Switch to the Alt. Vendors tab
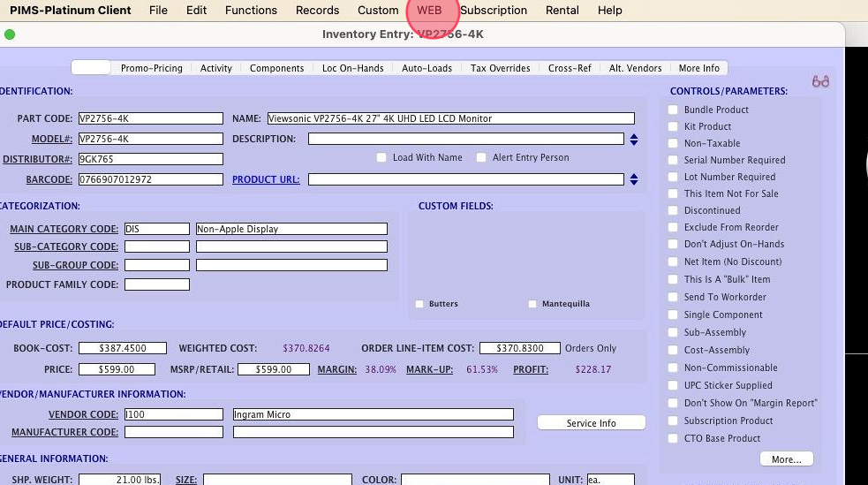 (x=636, y=68)
